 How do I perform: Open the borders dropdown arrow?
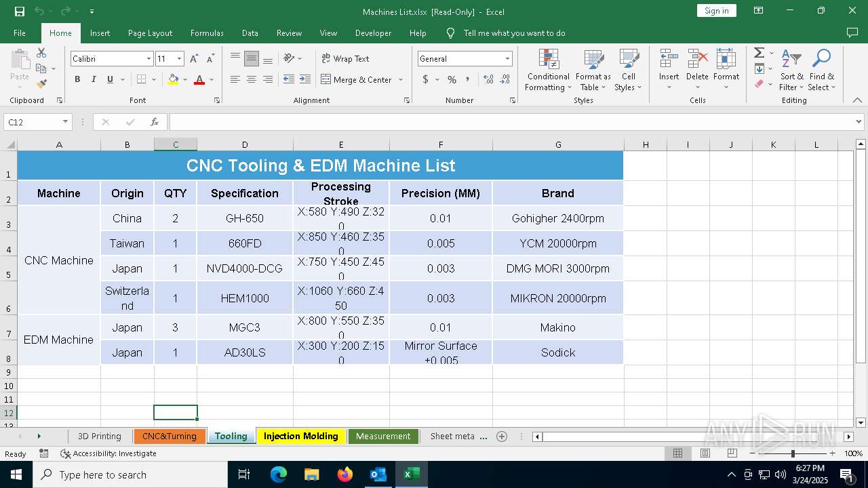coord(153,79)
